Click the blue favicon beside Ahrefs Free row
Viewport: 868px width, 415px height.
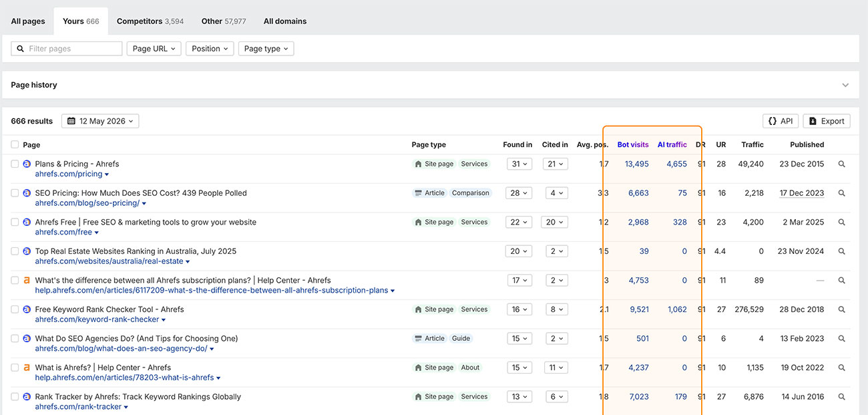point(27,222)
